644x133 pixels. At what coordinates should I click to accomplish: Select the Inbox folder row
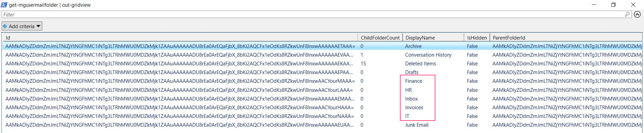[x=322, y=99]
